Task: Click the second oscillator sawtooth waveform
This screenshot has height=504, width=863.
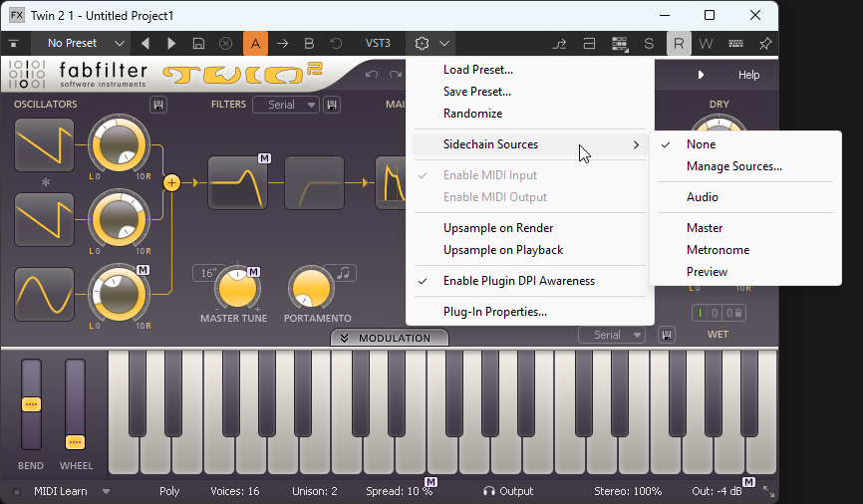Action: 44,219
